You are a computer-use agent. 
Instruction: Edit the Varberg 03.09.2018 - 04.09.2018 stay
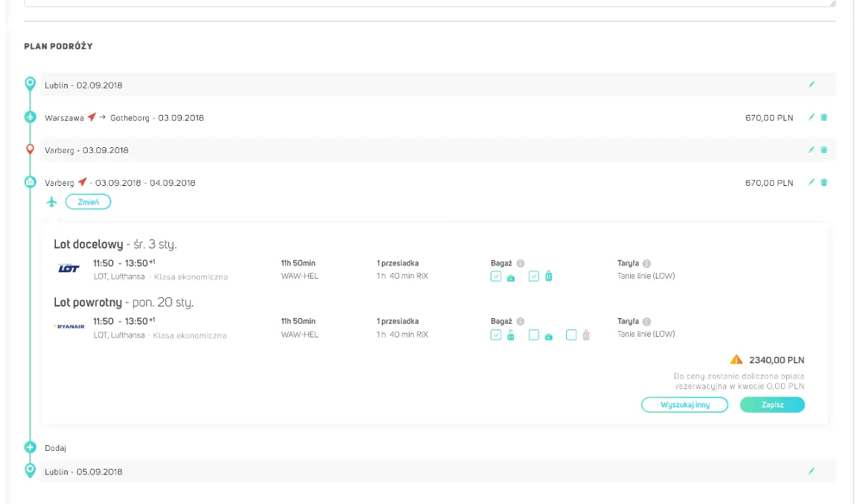point(811,182)
